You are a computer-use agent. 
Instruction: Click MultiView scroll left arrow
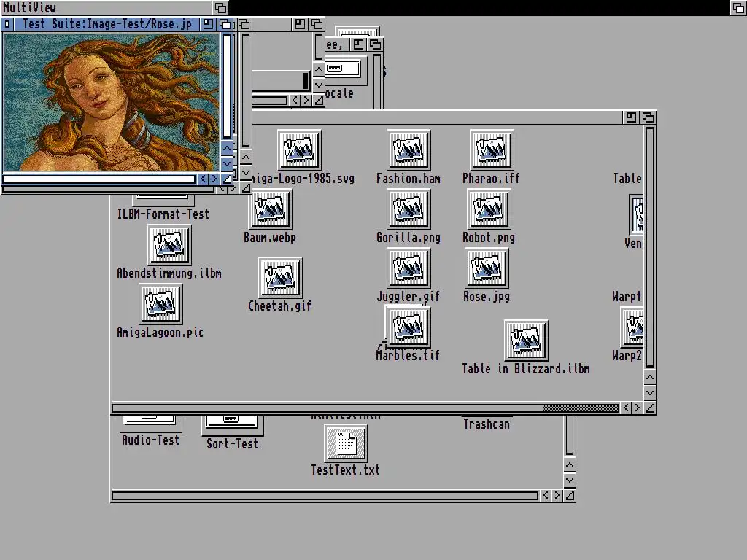point(203,179)
